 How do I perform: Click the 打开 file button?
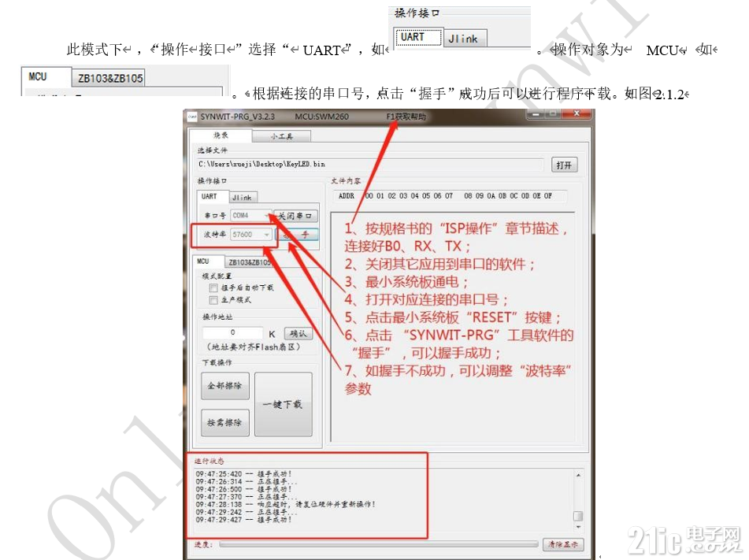point(564,165)
